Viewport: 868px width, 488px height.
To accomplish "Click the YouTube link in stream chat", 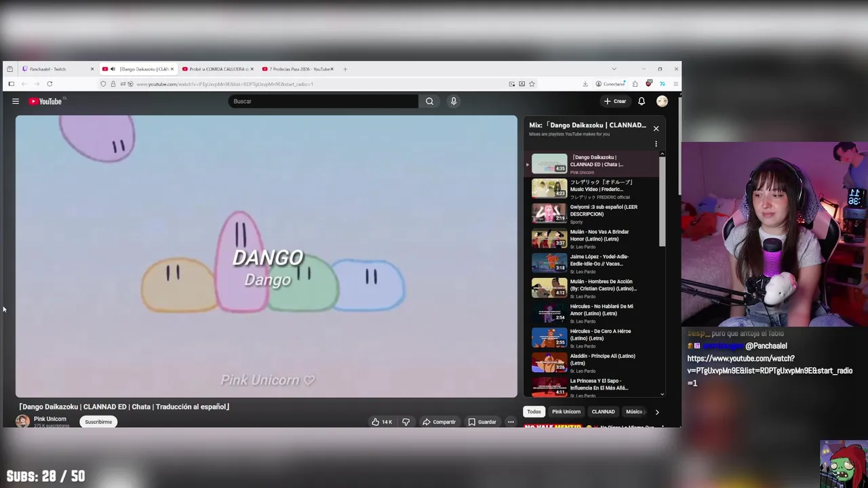I will pyautogui.click(x=770, y=371).
